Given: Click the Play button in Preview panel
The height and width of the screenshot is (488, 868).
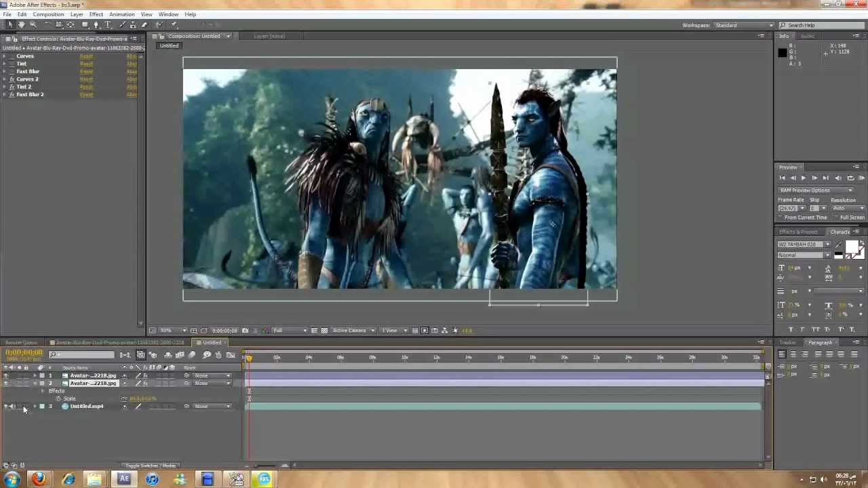Looking at the screenshot, I should click(x=804, y=178).
